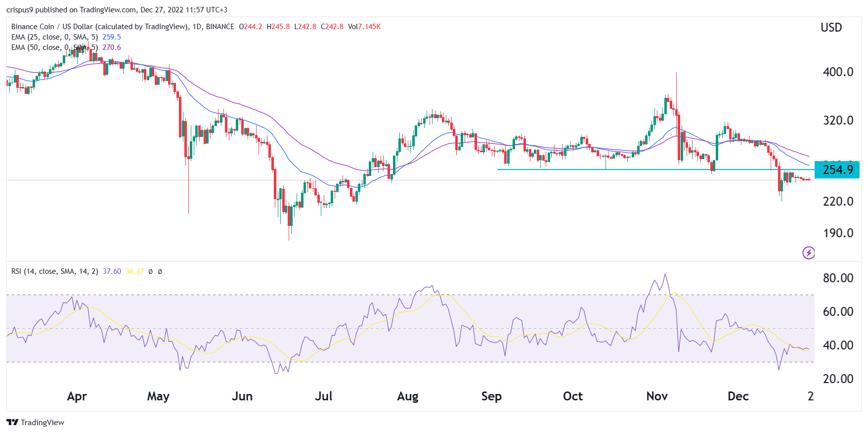Click the USD currency label

[831, 27]
